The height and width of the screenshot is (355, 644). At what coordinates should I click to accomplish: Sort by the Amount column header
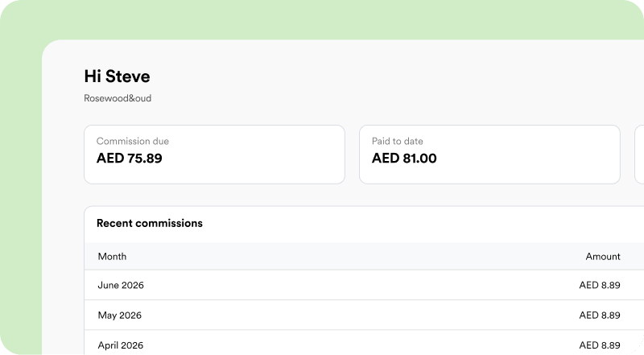click(603, 256)
